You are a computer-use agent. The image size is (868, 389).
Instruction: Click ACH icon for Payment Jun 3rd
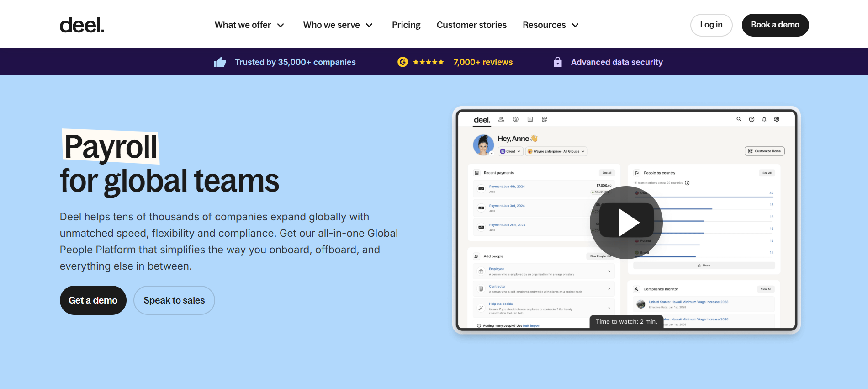[x=481, y=208]
